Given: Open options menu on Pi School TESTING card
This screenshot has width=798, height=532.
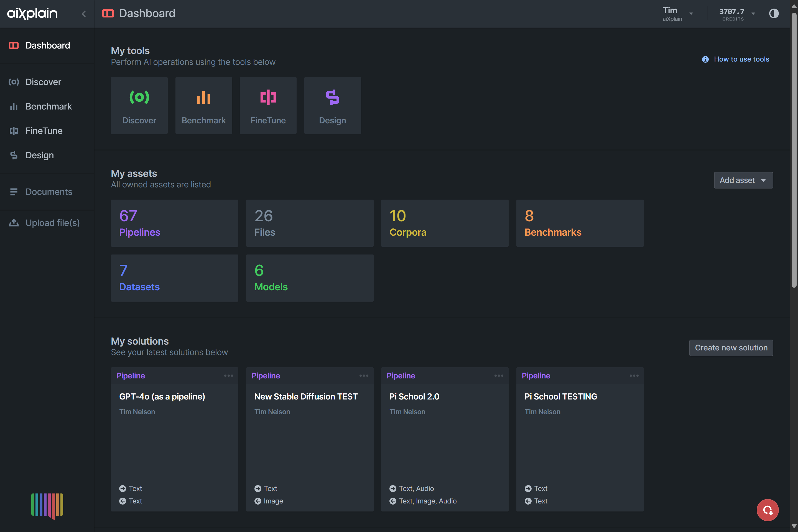Looking at the screenshot, I should 634,376.
